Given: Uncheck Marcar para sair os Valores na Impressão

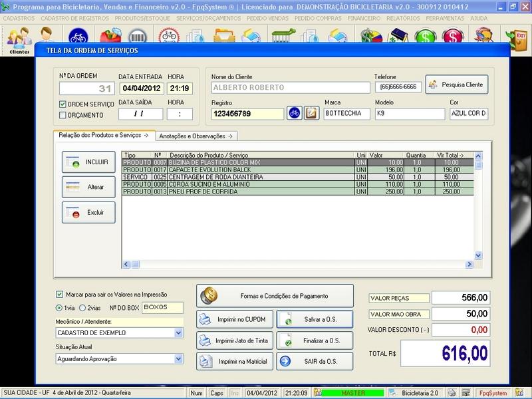Looking at the screenshot, I should 60,294.
